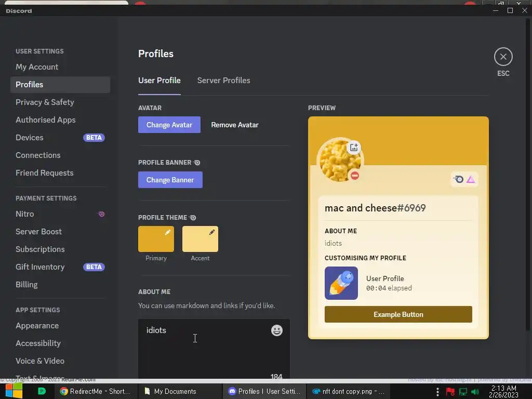Click the add-image icon on the avatar preview
This screenshot has height=399, width=532.
click(354, 147)
